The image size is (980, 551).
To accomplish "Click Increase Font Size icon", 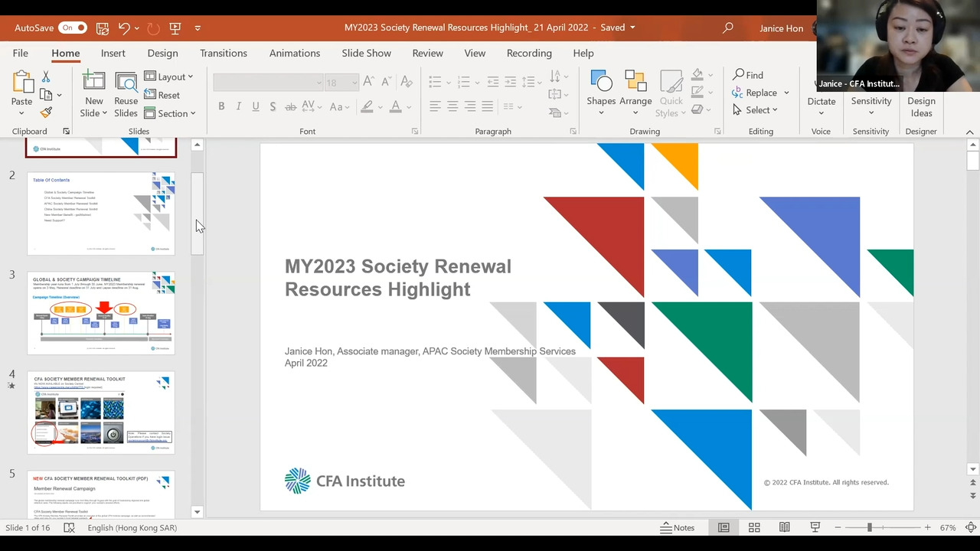I will point(369,81).
